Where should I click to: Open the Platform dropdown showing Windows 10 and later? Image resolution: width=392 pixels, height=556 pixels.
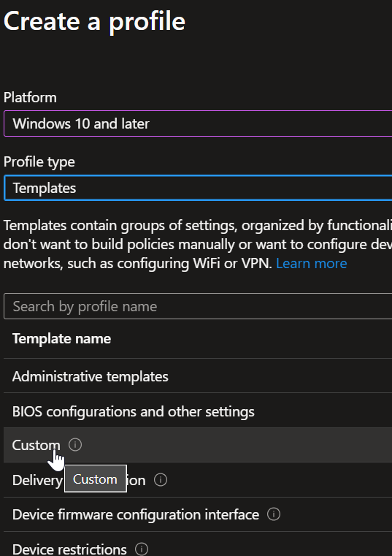pyautogui.click(x=198, y=123)
